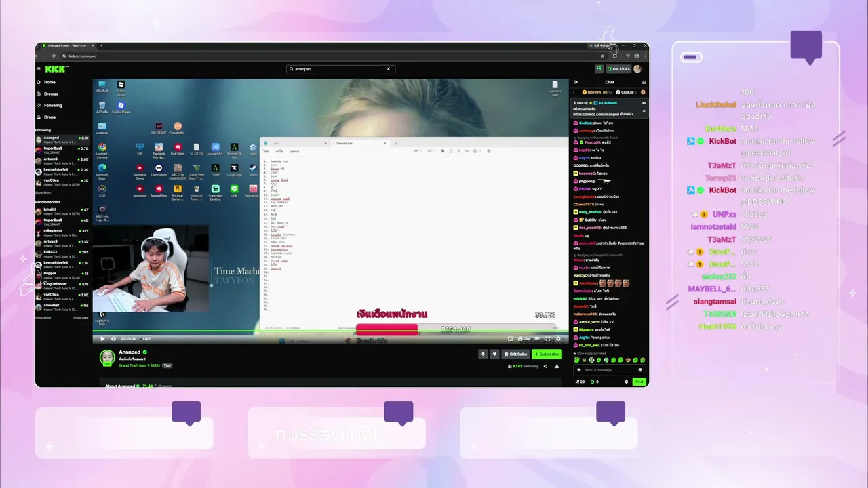This screenshot has width=868, height=488.
Task: Open browser extensions icon
Action: pos(615,56)
